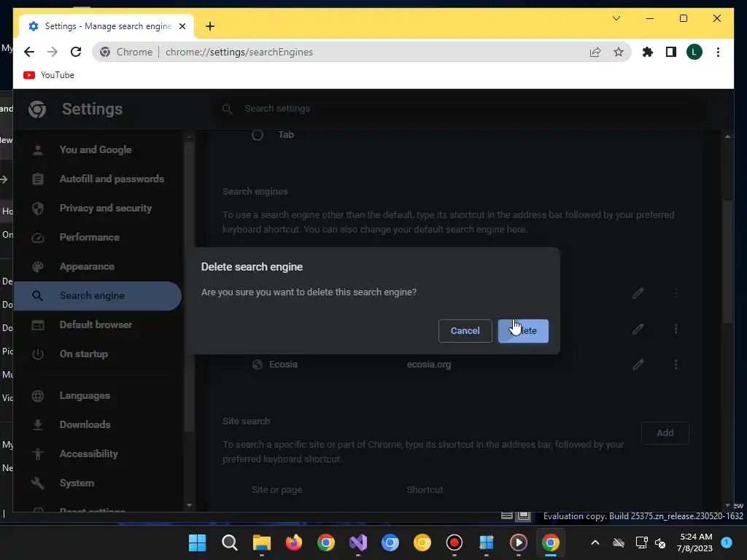Open red record app in taskbar

point(454,542)
